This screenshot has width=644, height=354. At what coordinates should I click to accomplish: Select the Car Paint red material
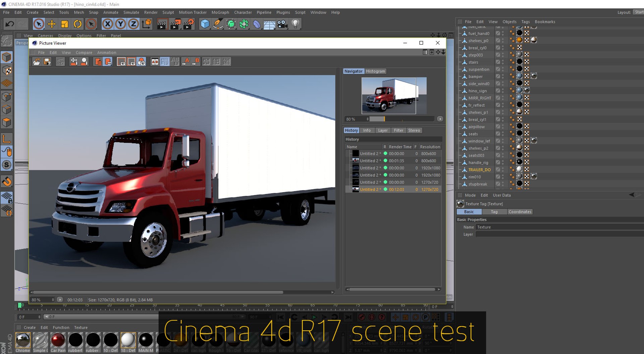tap(58, 340)
